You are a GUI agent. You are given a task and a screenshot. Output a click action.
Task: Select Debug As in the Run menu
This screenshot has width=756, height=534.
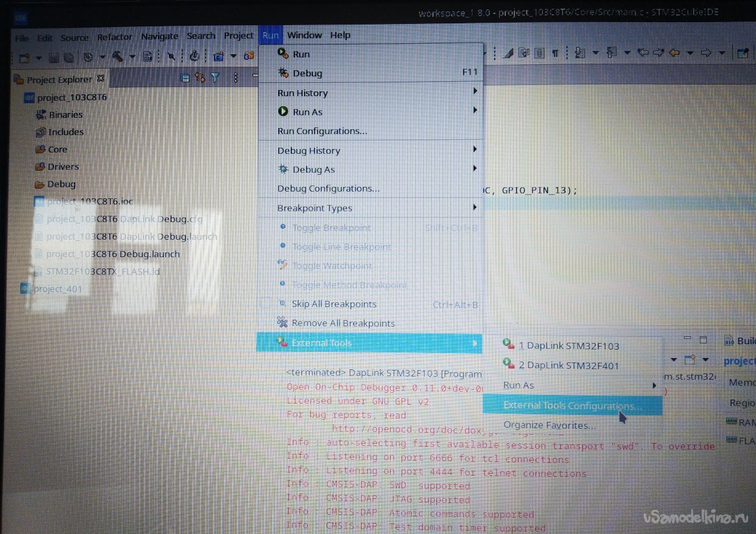click(370, 169)
